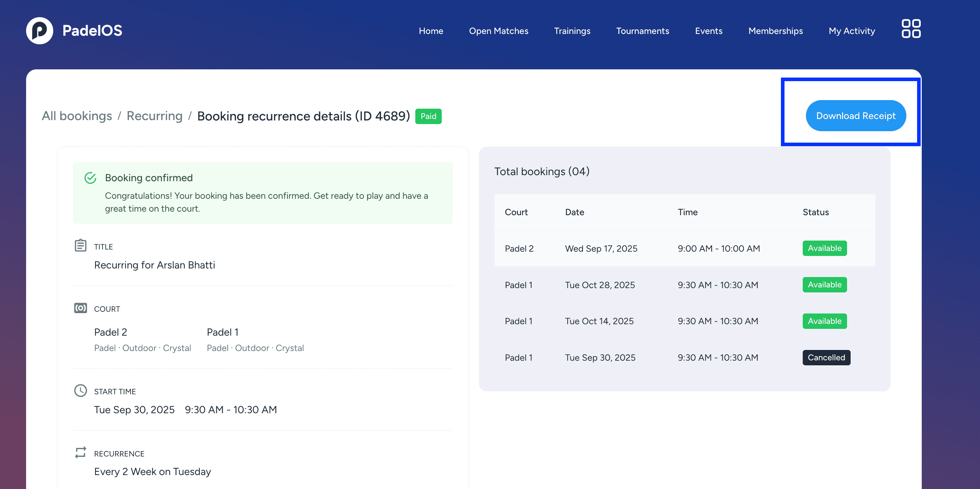Open the apps grid menu icon
Screen dimensions: 980x489
coord(911,29)
